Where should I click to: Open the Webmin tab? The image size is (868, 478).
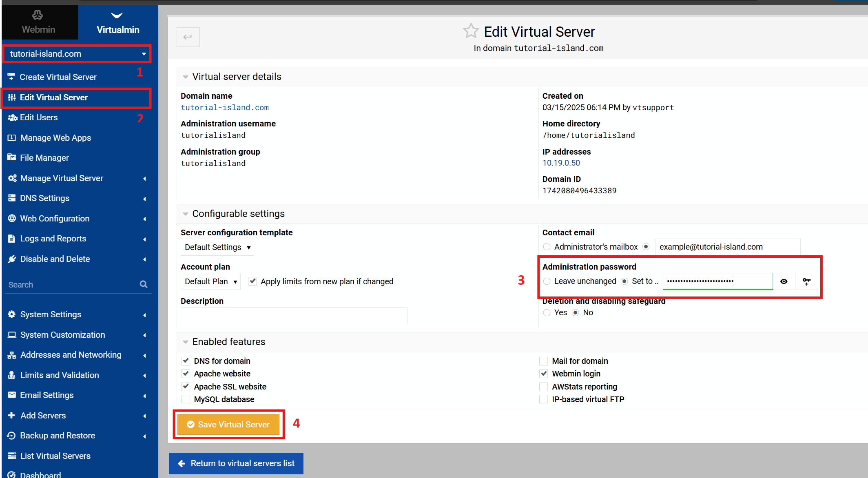(x=39, y=22)
